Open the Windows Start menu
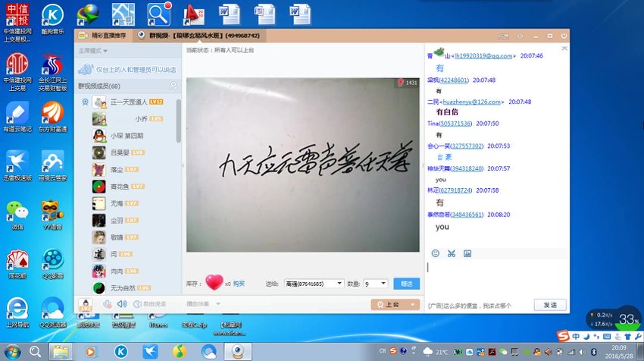Screen dimensions: 644x361 pos(12,352)
